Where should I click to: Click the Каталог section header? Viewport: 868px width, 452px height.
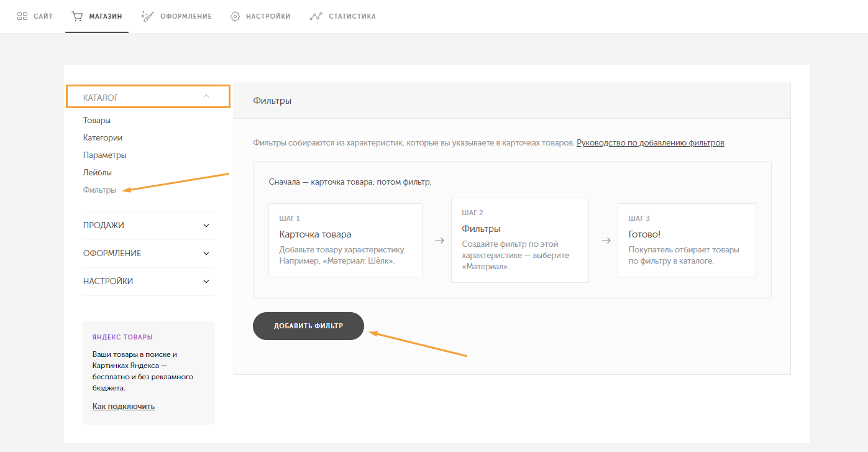pyautogui.click(x=148, y=97)
